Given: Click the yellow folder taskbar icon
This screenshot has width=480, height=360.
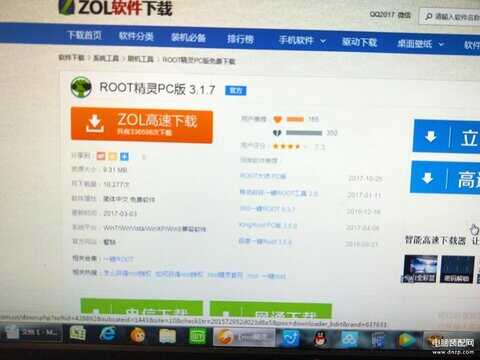Looking at the screenshot, I should [x=168, y=336].
